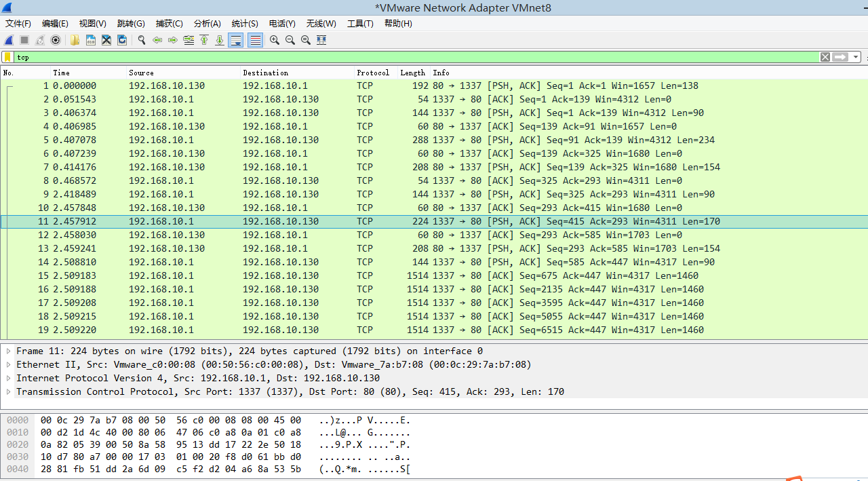This screenshot has width=868, height=481.
Task: Expand the Transmission Control Protocol row
Action: (9, 391)
